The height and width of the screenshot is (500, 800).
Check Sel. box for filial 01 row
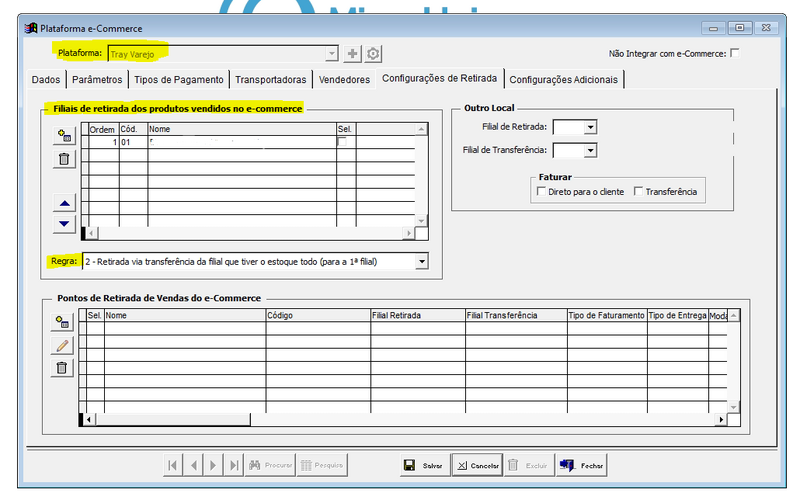point(342,142)
